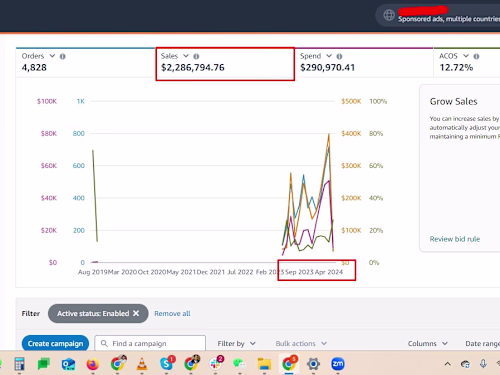The height and width of the screenshot is (375, 500).
Task: Click the Remove all filters link
Action: [x=172, y=313]
